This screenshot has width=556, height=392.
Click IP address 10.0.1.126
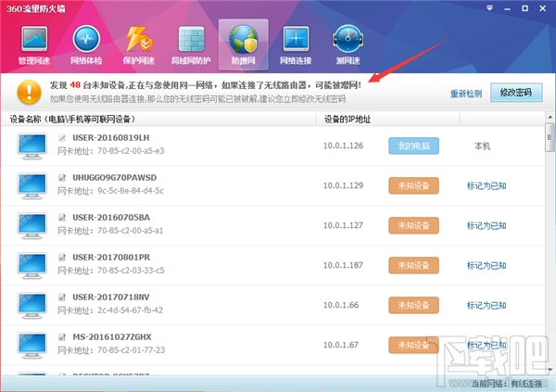pos(343,145)
